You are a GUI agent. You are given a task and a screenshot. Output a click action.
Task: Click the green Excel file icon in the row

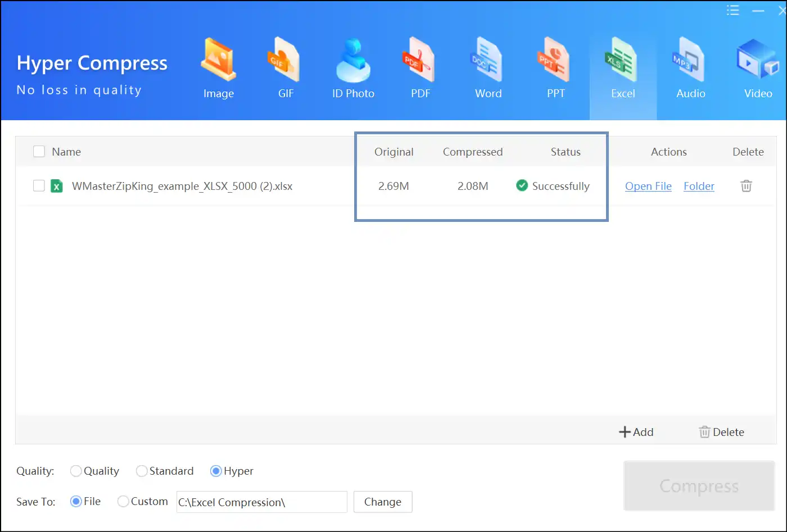pyautogui.click(x=57, y=186)
